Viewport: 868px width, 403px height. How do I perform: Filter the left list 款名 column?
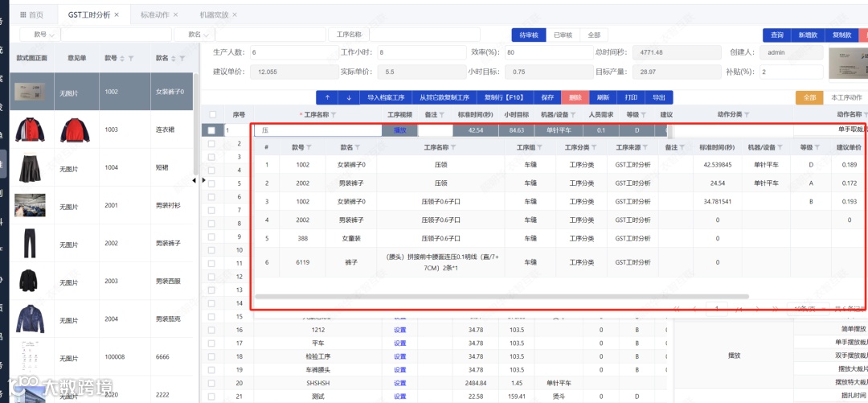(182, 58)
